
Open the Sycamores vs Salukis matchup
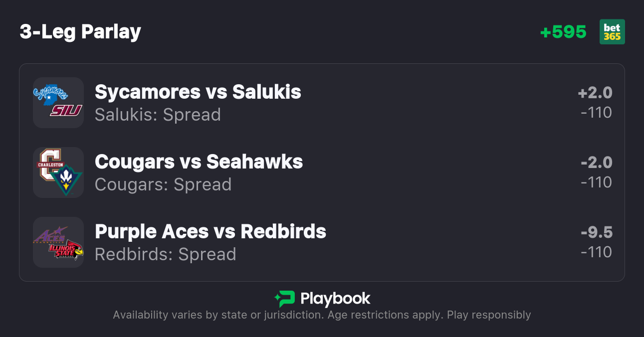tap(198, 92)
